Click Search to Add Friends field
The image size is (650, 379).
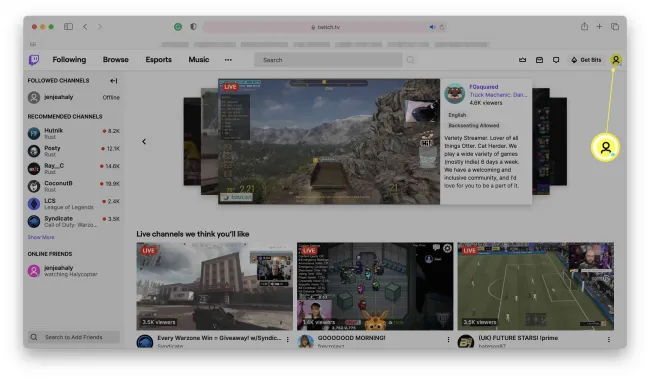(x=74, y=337)
